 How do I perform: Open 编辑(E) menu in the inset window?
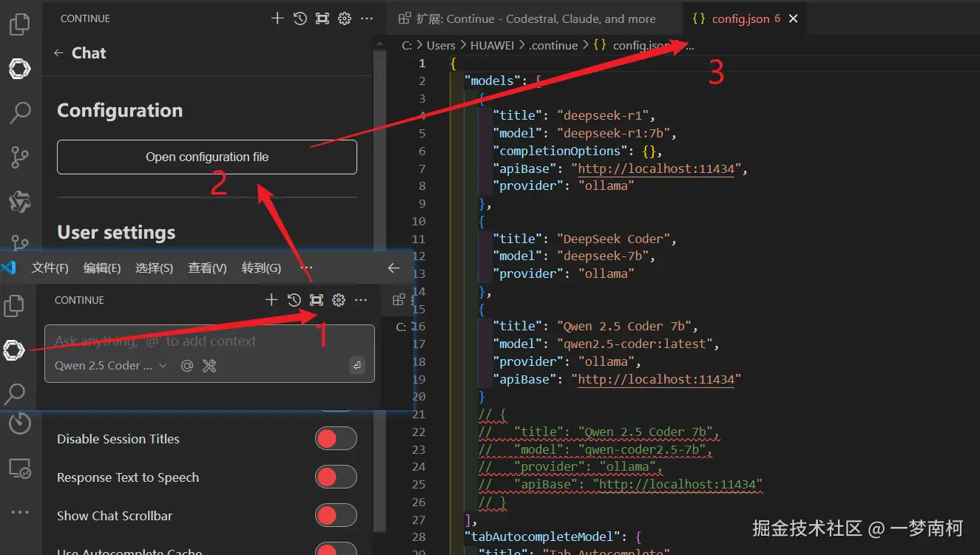point(102,268)
